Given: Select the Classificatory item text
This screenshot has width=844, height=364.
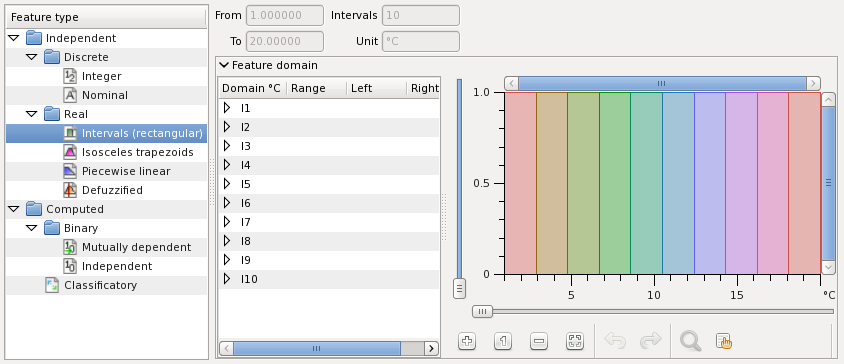Looking at the screenshot, I should click(x=100, y=285).
